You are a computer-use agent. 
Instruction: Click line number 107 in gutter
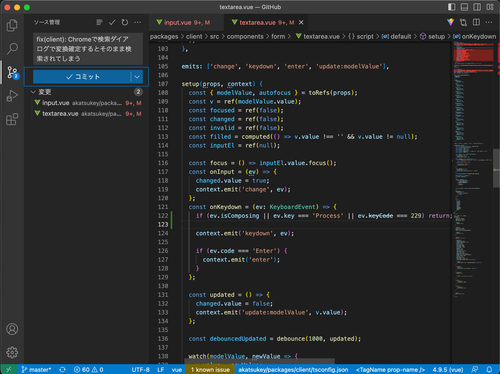[x=163, y=84]
